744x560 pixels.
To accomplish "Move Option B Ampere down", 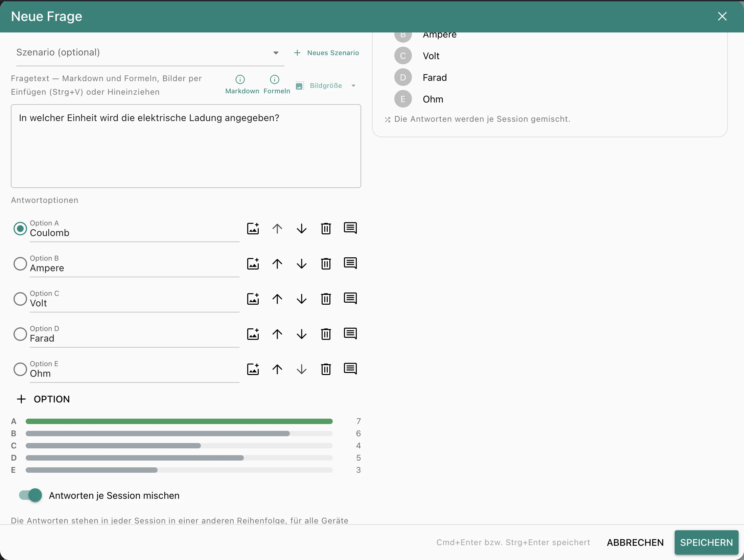I will click(302, 264).
